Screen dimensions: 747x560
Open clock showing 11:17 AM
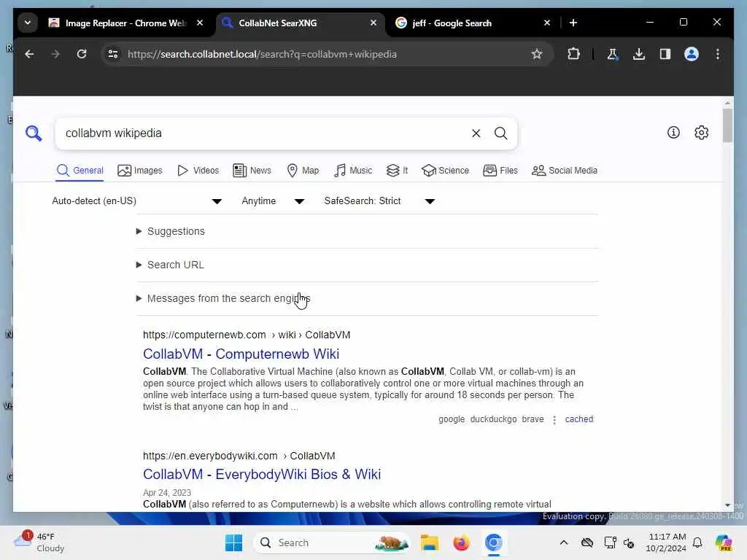click(x=666, y=542)
